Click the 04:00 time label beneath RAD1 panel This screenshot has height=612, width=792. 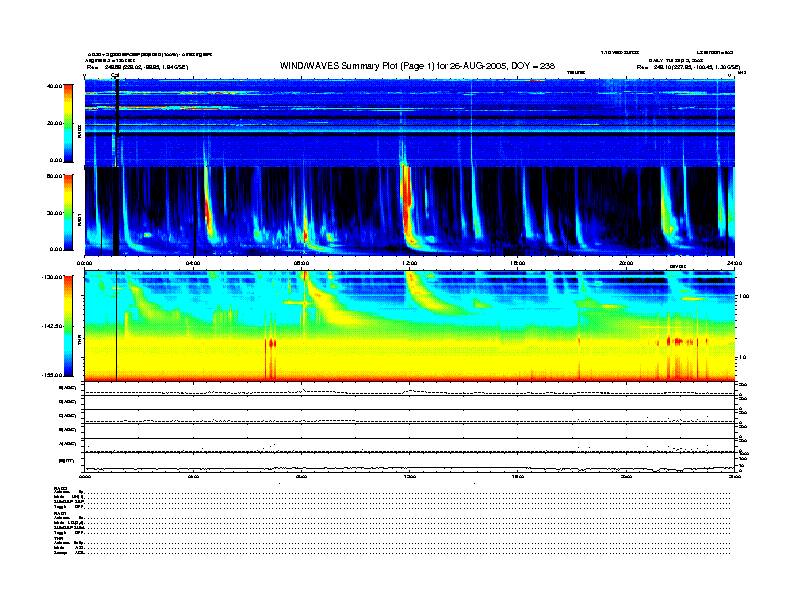[193, 263]
